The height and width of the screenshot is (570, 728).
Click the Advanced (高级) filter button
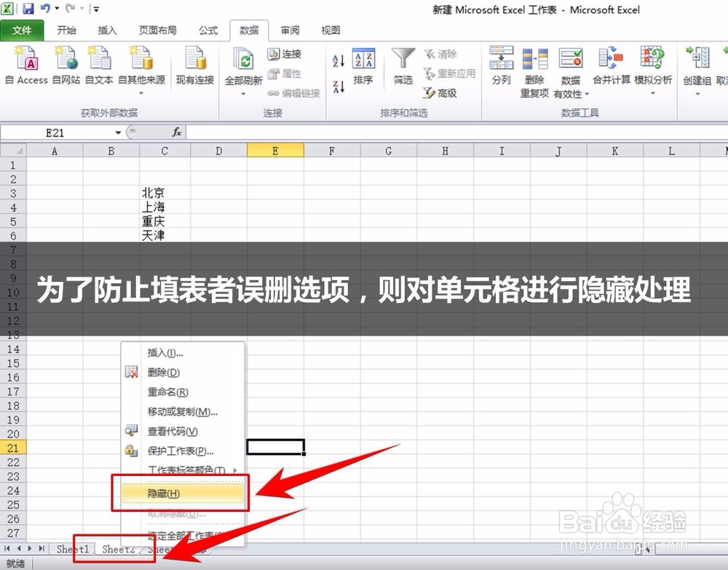point(440,93)
